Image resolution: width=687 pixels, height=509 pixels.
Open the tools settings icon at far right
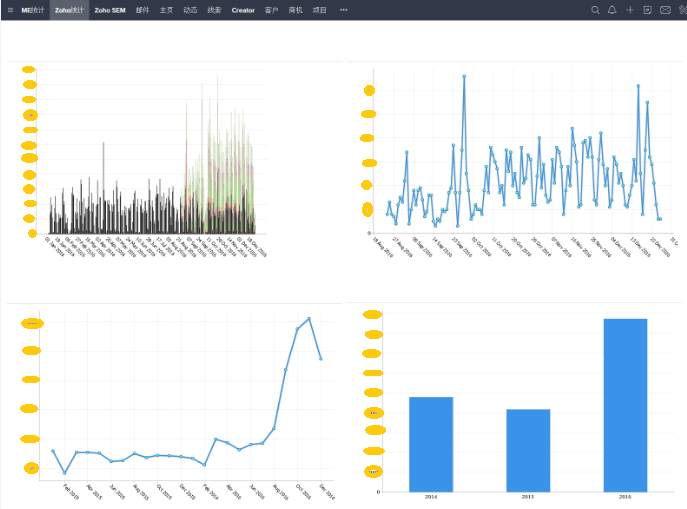pyautogui.click(x=682, y=10)
